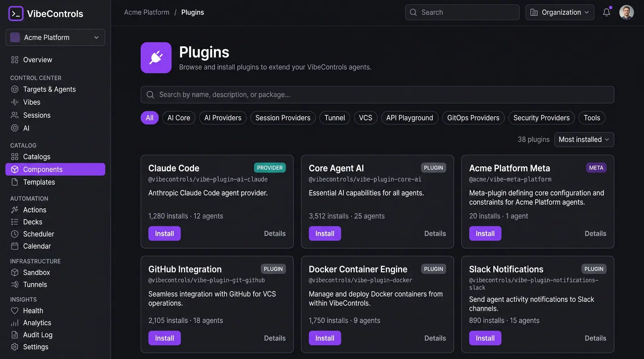Install the Claude Code plugin
Viewport: 644px width, 359px height.
pyautogui.click(x=165, y=234)
